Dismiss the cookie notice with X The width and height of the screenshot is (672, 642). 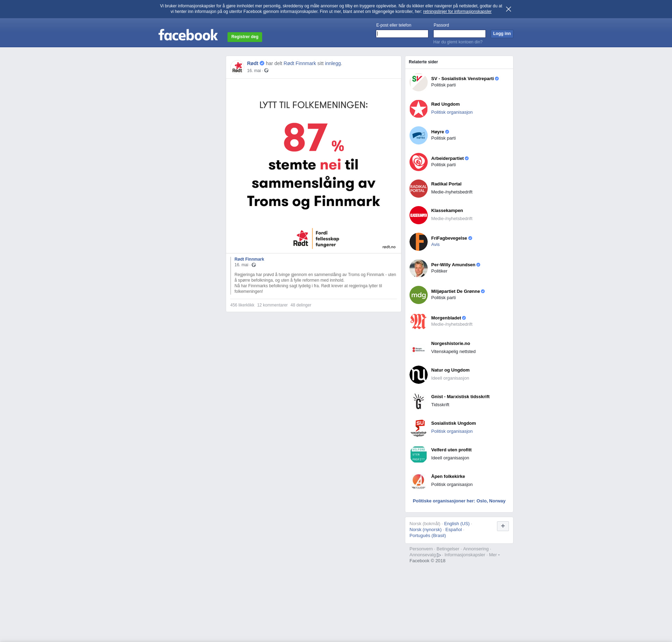[509, 9]
